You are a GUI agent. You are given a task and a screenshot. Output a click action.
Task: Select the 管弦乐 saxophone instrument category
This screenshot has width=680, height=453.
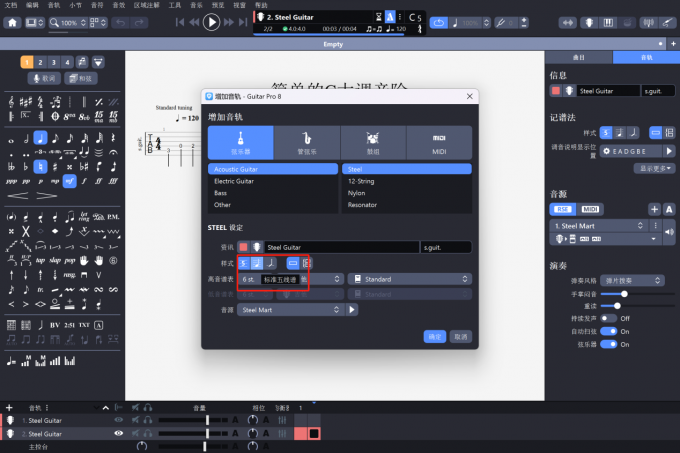[x=306, y=141]
